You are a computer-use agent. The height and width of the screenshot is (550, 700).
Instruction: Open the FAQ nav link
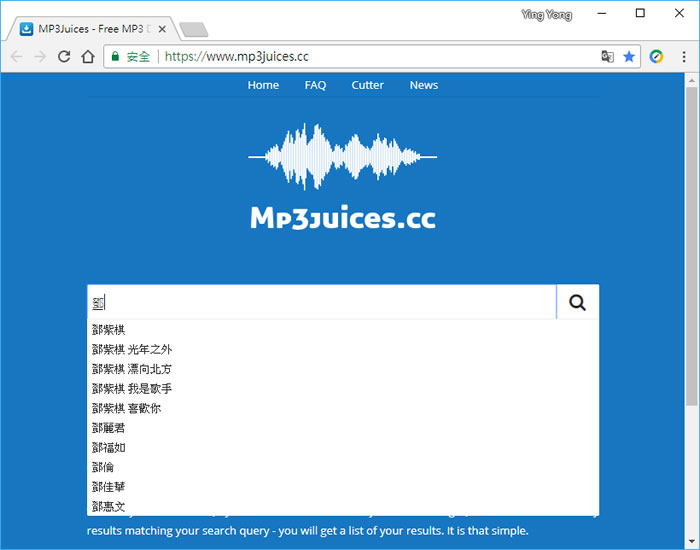[315, 85]
